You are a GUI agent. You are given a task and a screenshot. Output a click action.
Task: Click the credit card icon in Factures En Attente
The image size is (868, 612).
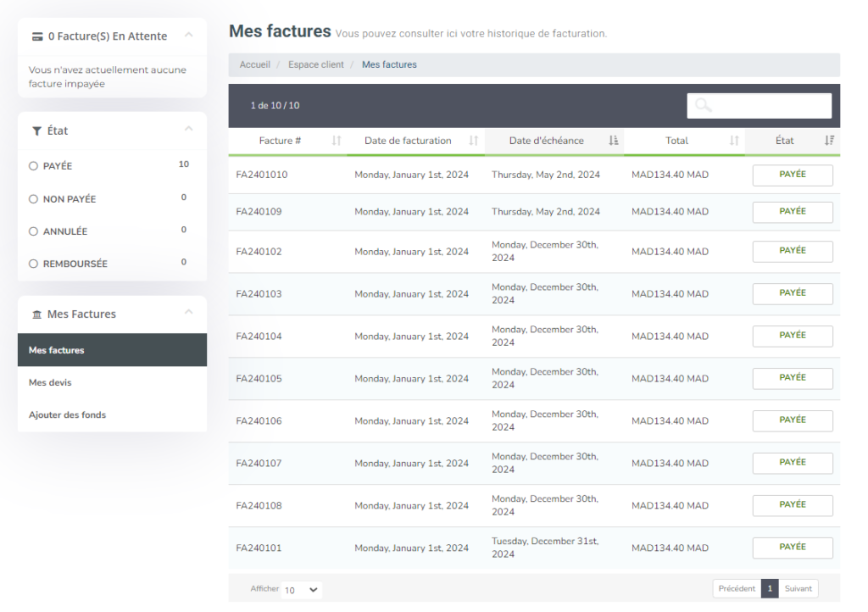pos(37,36)
